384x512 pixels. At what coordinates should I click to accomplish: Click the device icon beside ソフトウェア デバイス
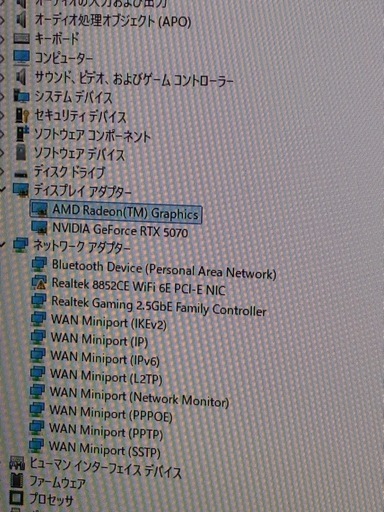coord(21,153)
